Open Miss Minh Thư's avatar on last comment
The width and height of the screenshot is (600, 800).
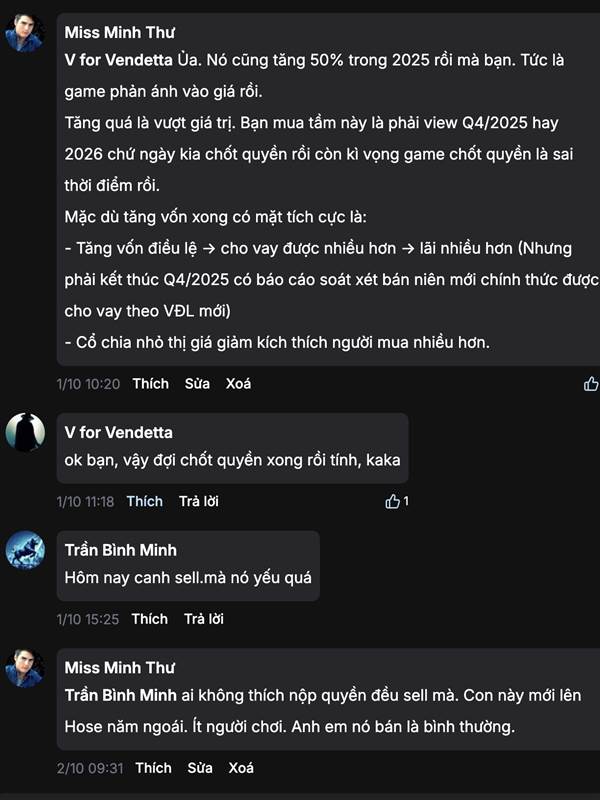(x=25, y=667)
